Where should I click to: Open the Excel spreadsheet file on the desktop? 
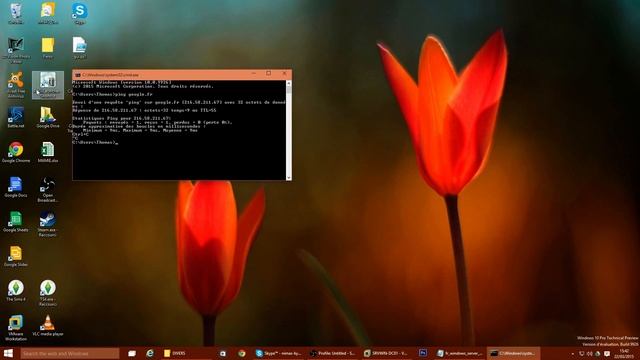pos(48,152)
